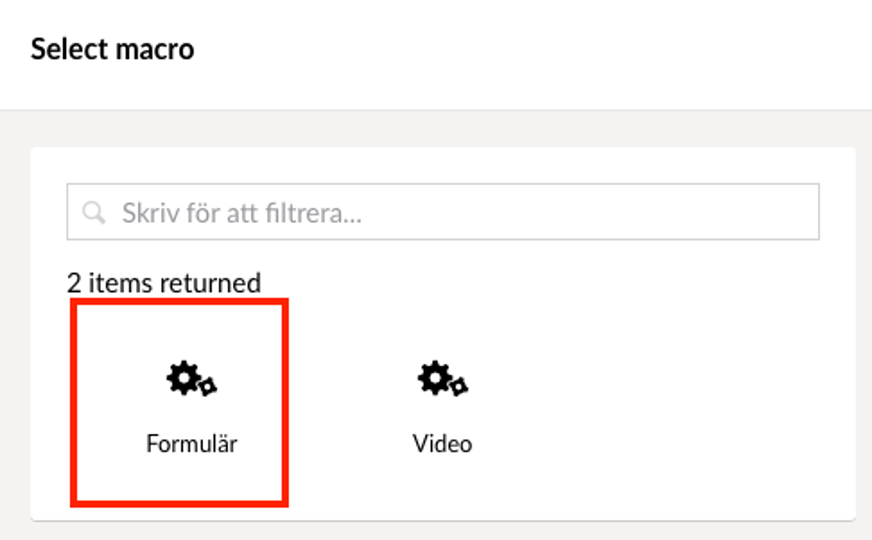The height and width of the screenshot is (540, 872).
Task: Click the small cog in the Formulär icon
Action: (208, 387)
